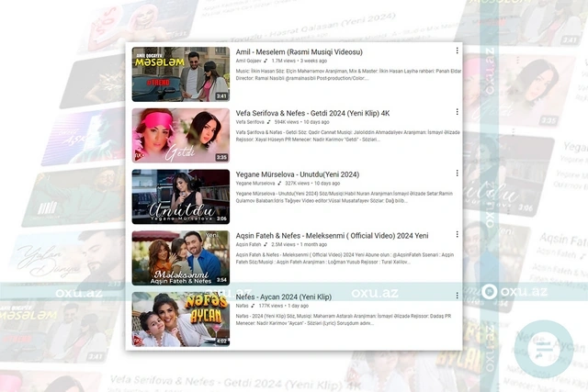Click the oxu.az logo watermark icon
The image size is (588, 392).
click(490, 292)
